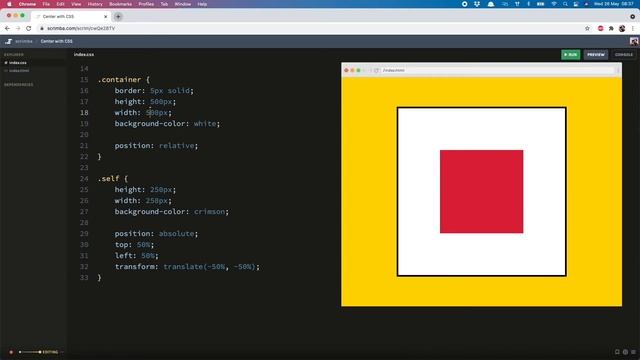Screen dimensions: 640x360
Task: Click the crimson value on line 27
Action: click(209, 212)
